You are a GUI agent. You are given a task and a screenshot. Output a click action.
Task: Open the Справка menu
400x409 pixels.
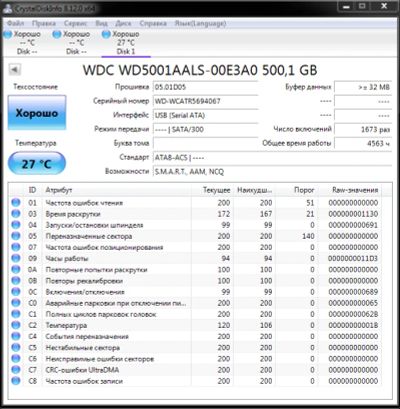click(x=153, y=23)
